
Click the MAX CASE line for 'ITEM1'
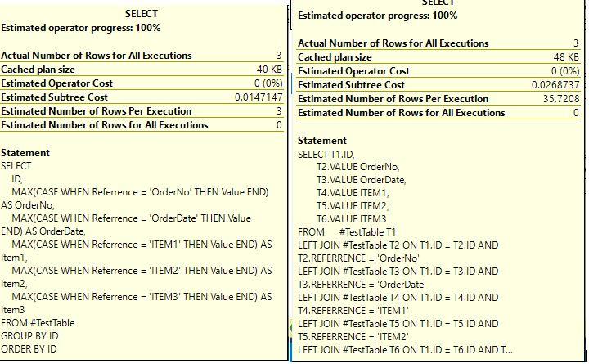[x=142, y=245]
